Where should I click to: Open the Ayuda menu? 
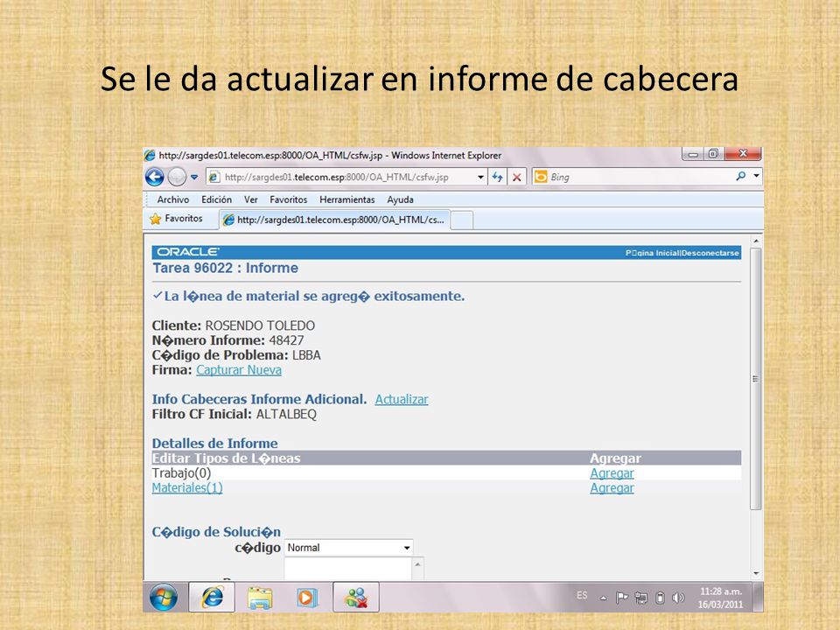tap(400, 199)
